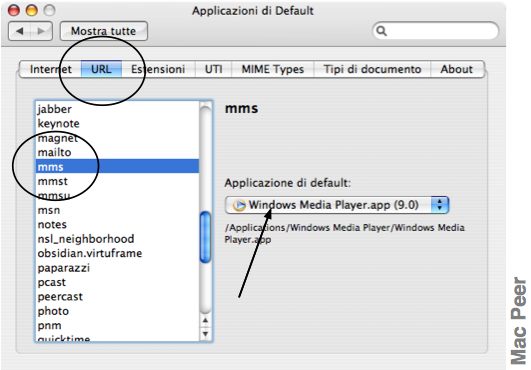This screenshot has height=370, width=531.
Task: Select the URL tab
Action: click(101, 69)
